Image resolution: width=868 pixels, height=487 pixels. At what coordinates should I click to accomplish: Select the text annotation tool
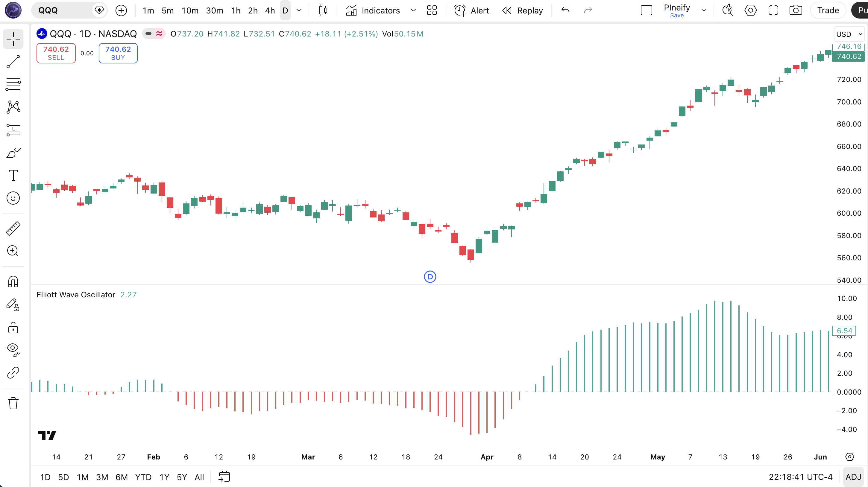pyautogui.click(x=13, y=176)
